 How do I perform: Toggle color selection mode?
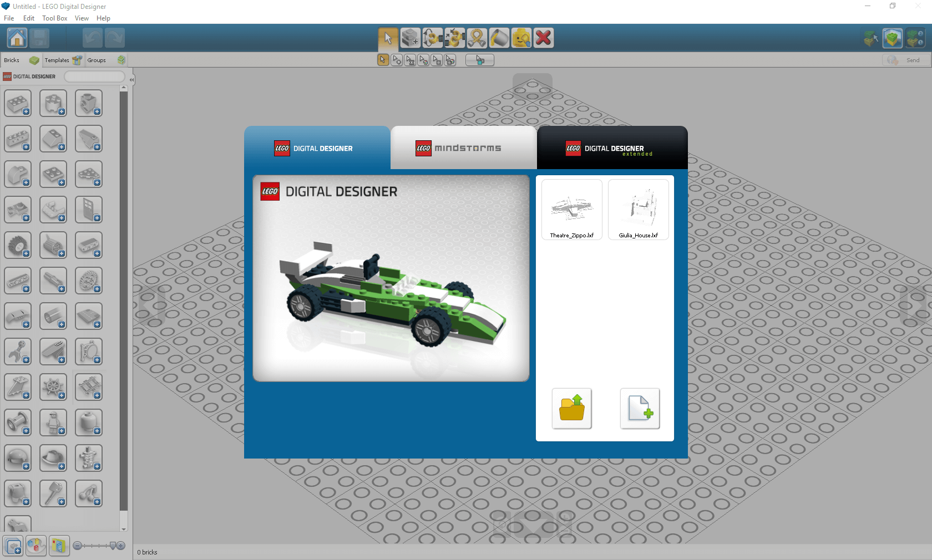(423, 60)
